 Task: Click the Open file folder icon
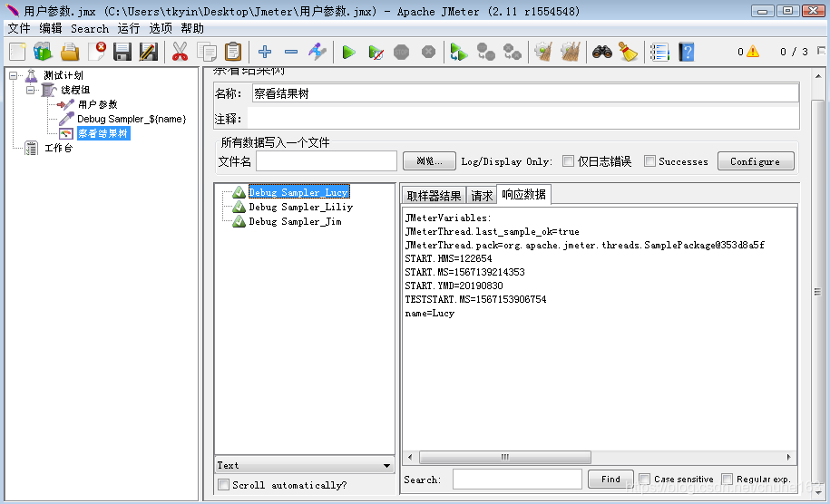pyautogui.click(x=69, y=52)
